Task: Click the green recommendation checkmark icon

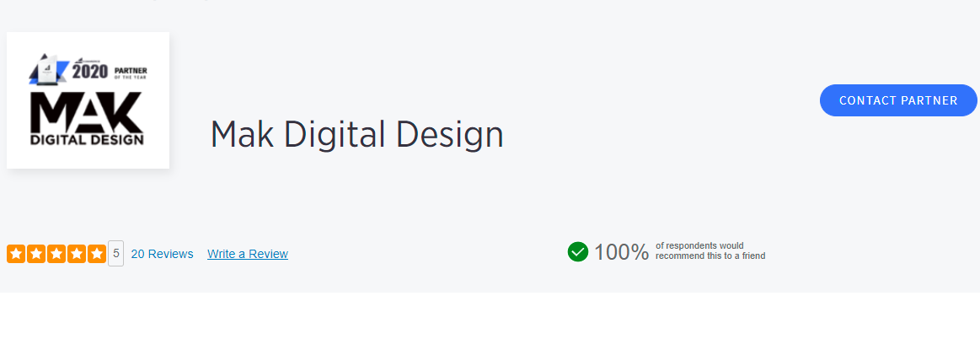Action: 577,251
